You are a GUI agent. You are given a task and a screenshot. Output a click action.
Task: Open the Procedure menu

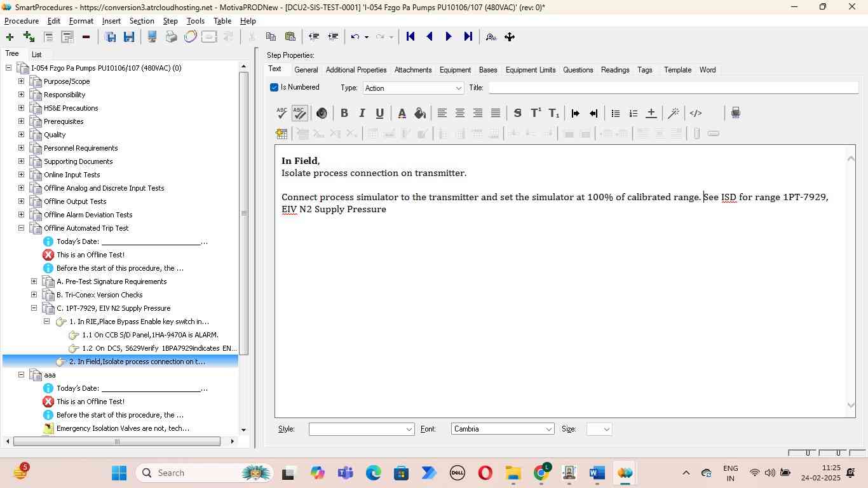click(22, 21)
